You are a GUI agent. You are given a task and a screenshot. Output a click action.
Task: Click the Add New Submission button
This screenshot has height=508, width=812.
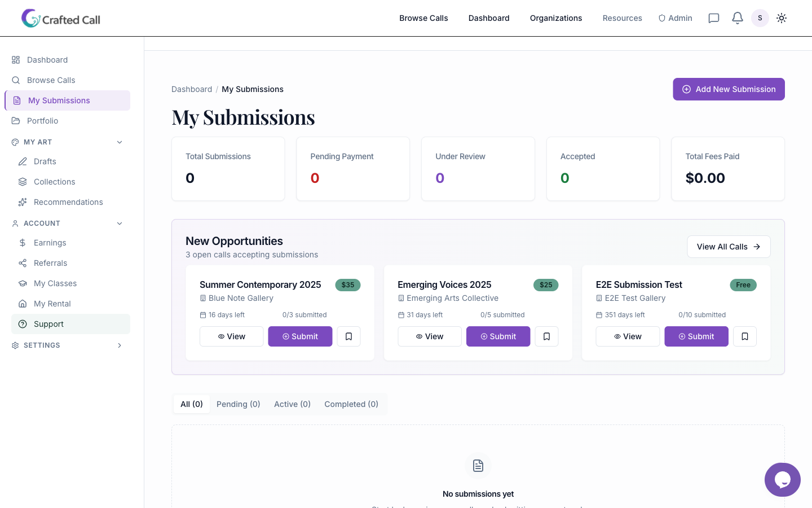tap(729, 89)
